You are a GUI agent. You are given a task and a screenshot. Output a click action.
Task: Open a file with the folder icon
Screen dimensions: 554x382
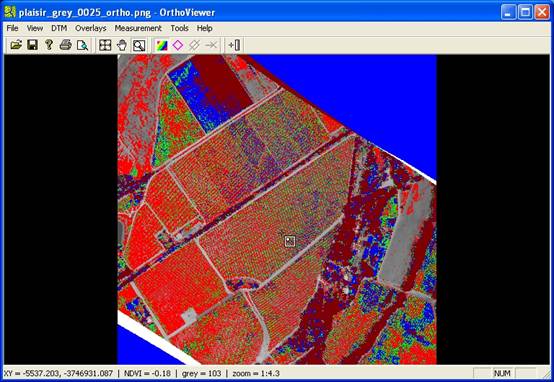coord(16,45)
